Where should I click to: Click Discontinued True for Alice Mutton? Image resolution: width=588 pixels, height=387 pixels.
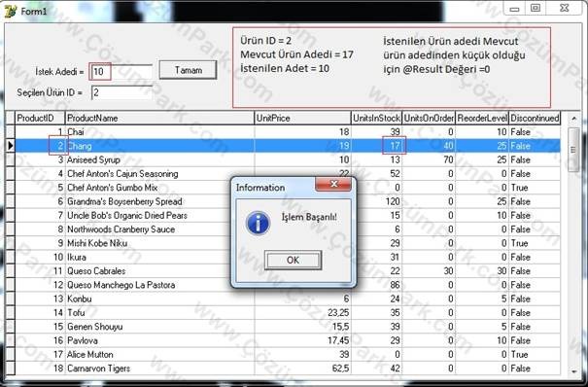535,354
